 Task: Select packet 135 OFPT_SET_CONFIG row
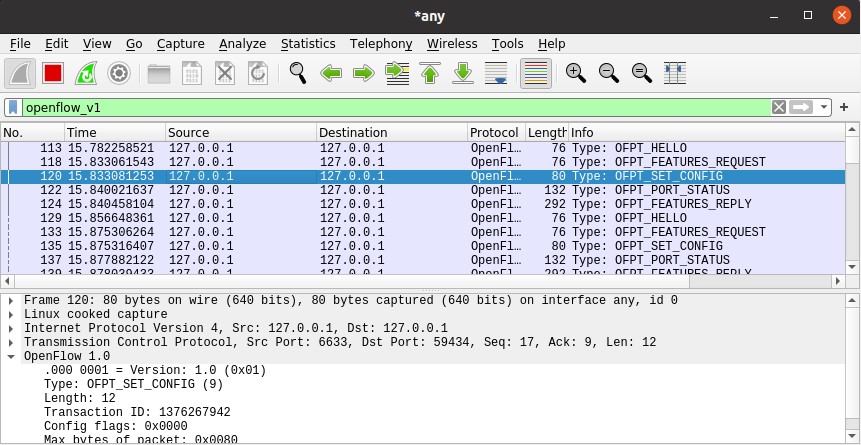422,246
